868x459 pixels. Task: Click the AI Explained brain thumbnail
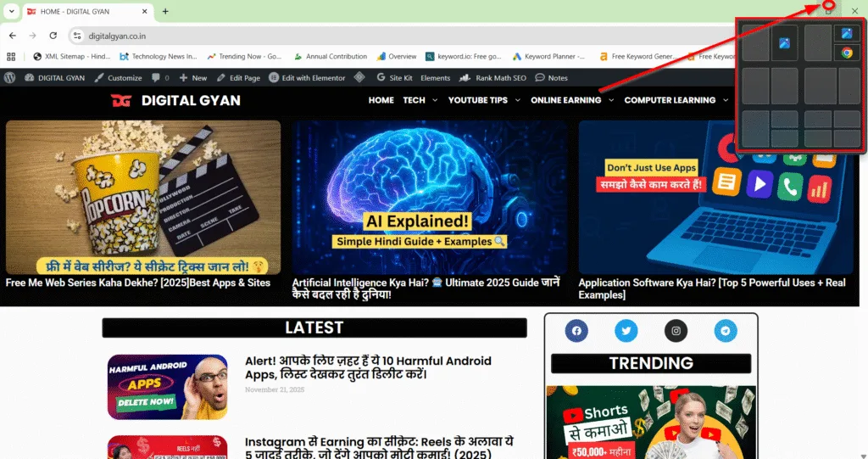430,196
